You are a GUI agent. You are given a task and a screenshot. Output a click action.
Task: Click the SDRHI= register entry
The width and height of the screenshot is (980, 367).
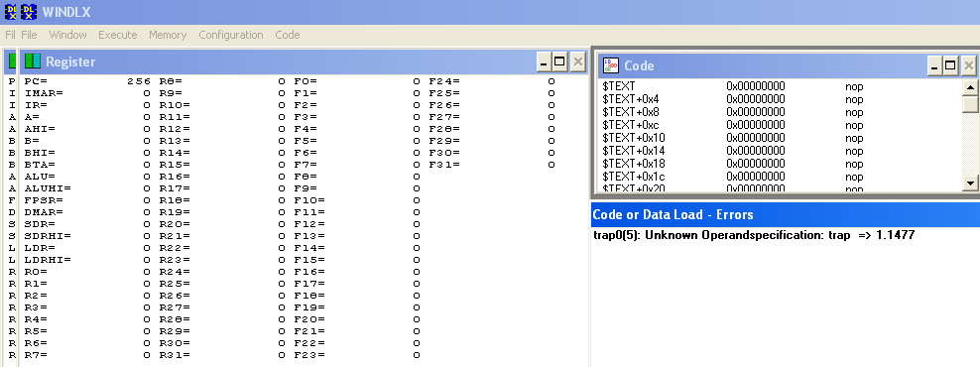(87, 236)
